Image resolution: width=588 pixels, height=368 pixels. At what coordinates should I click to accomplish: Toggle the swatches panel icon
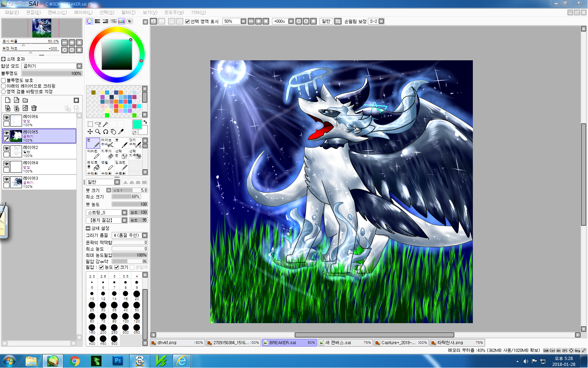coord(121,21)
